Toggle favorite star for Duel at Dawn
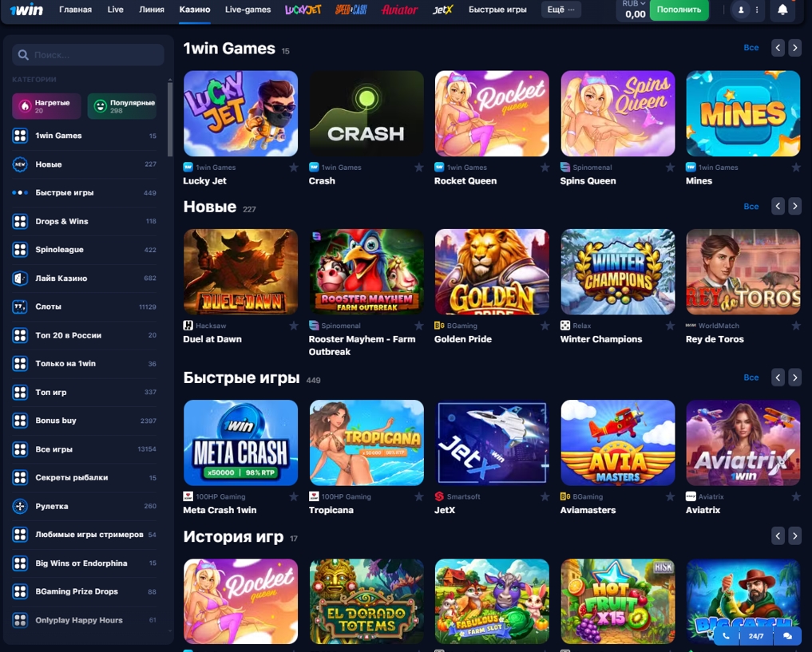This screenshot has height=652, width=812. (x=294, y=326)
